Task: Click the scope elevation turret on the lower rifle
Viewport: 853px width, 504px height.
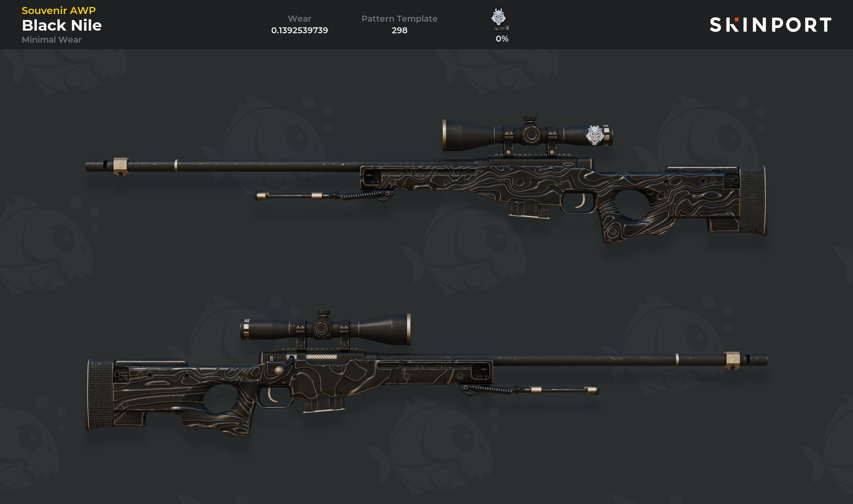Action: pos(323,313)
